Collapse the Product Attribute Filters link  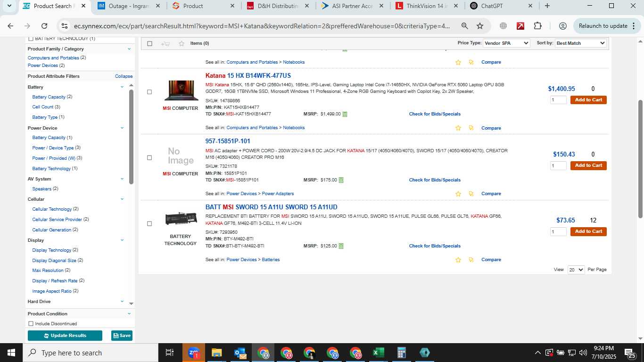pyautogui.click(x=124, y=76)
